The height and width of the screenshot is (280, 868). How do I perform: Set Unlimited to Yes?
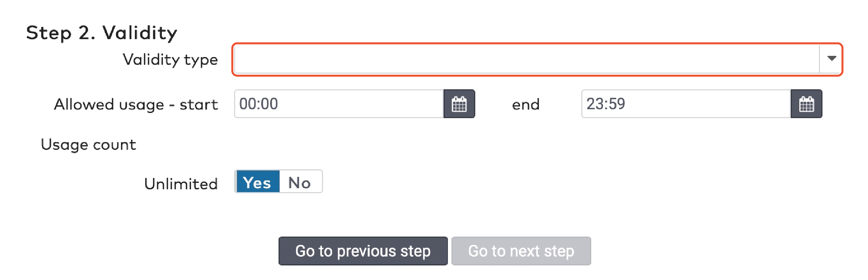257,182
